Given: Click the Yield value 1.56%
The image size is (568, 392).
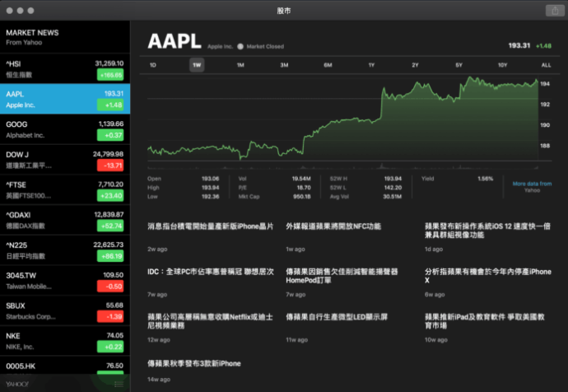Looking at the screenshot, I should tap(486, 179).
